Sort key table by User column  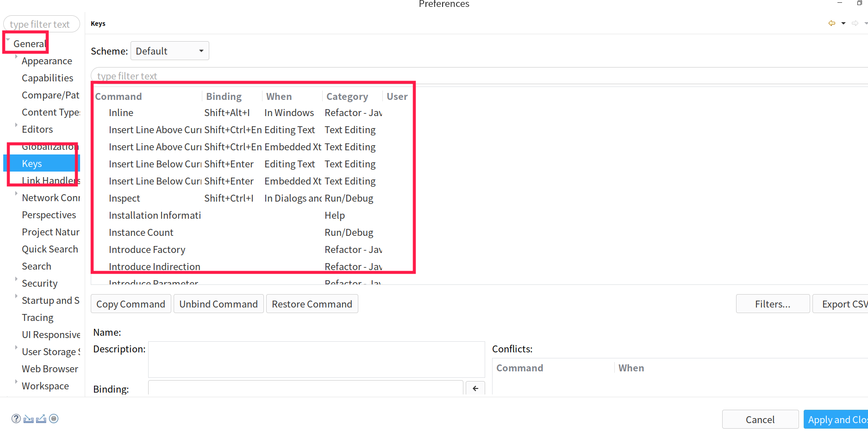tap(397, 97)
